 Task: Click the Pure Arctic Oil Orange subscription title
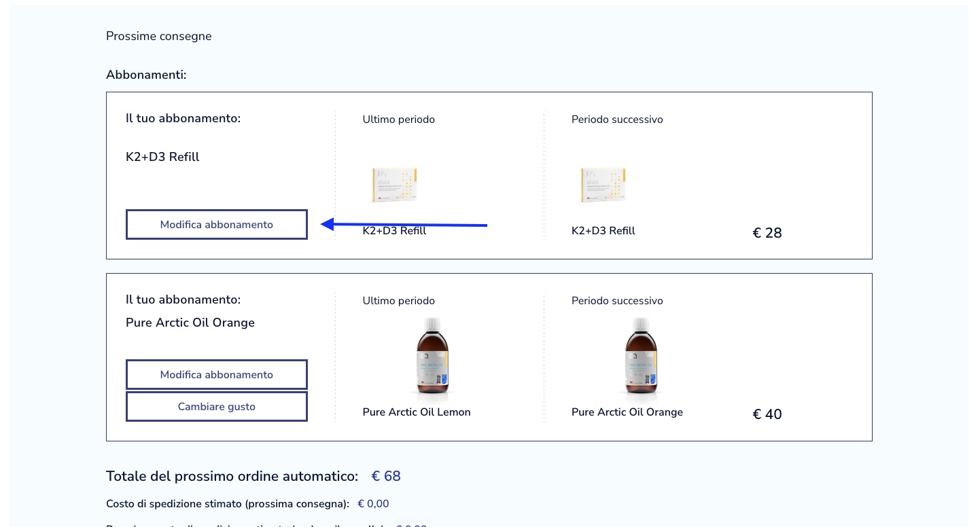190,323
